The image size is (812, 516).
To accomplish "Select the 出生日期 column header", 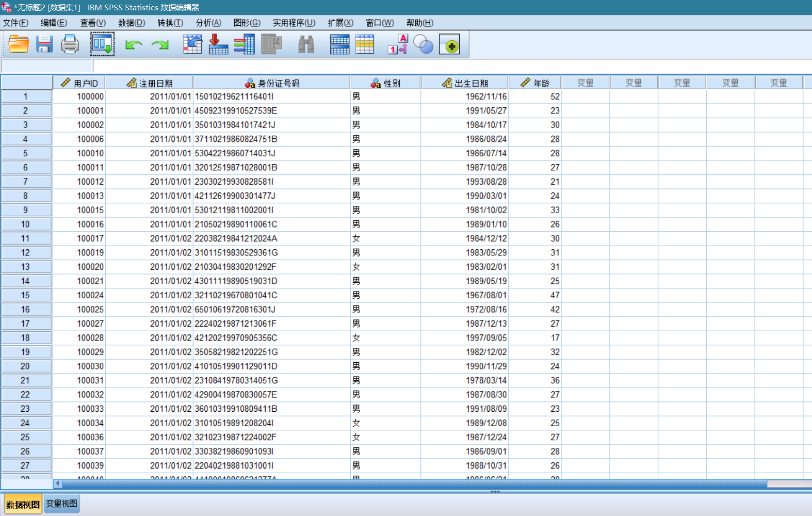I will tap(465, 83).
